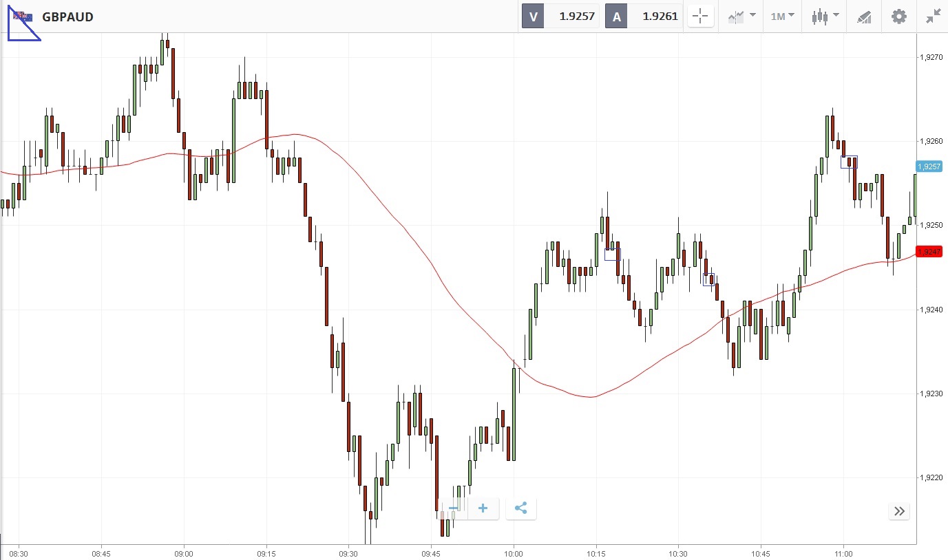This screenshot has width=948, height=560.
Task: Click the 1,9230 price axis label
Action: pyautogui.click(x=929, y=394)
